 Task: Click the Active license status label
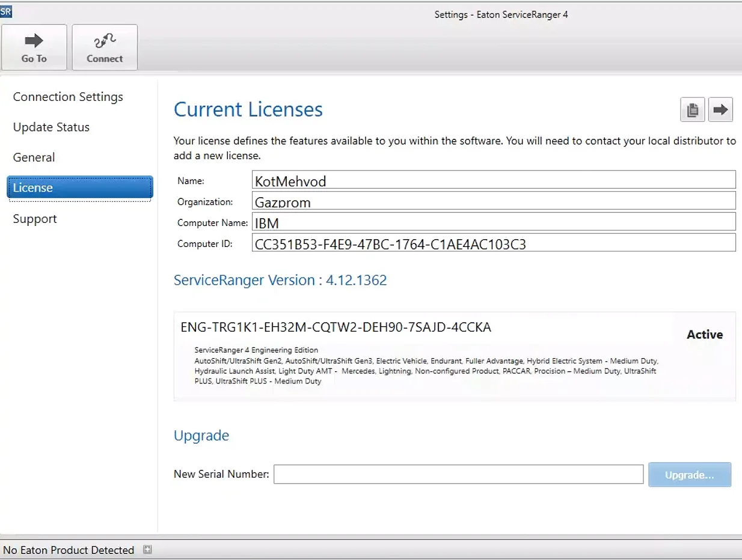tap(705, 335)
